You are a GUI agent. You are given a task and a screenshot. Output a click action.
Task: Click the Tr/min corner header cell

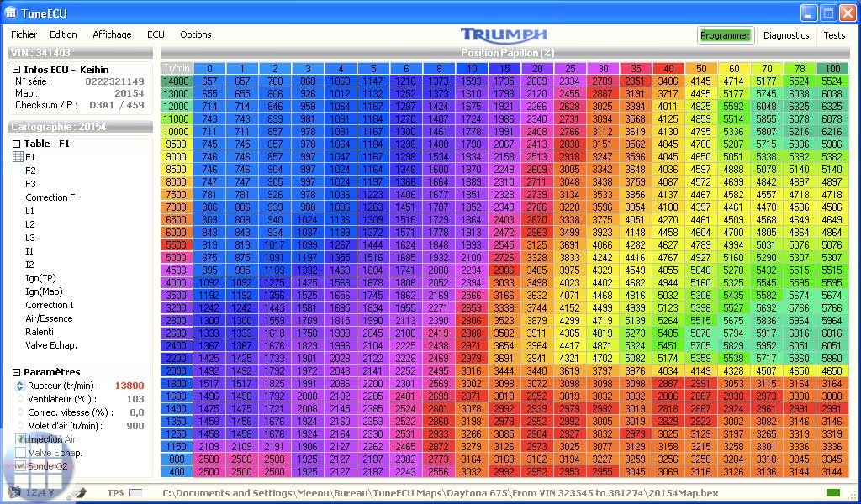coord(177,69)
